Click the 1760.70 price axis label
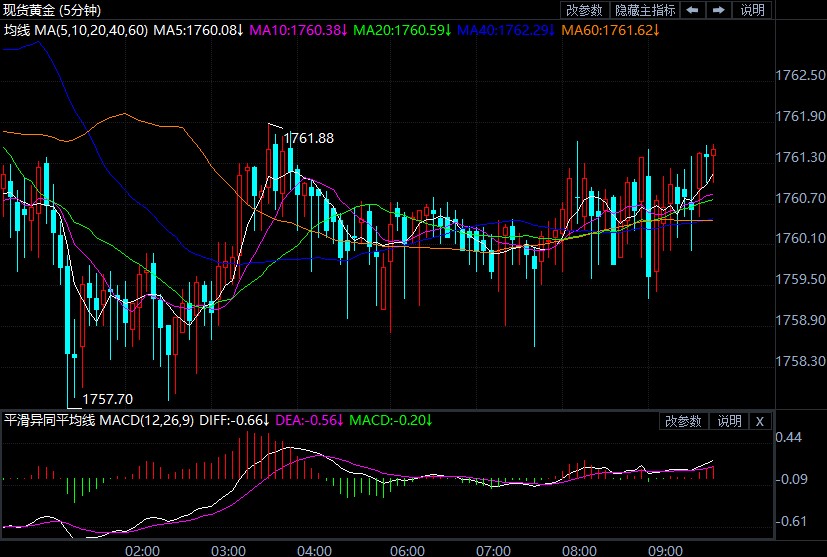Screen dimensions: 827x557 [800, 198]
